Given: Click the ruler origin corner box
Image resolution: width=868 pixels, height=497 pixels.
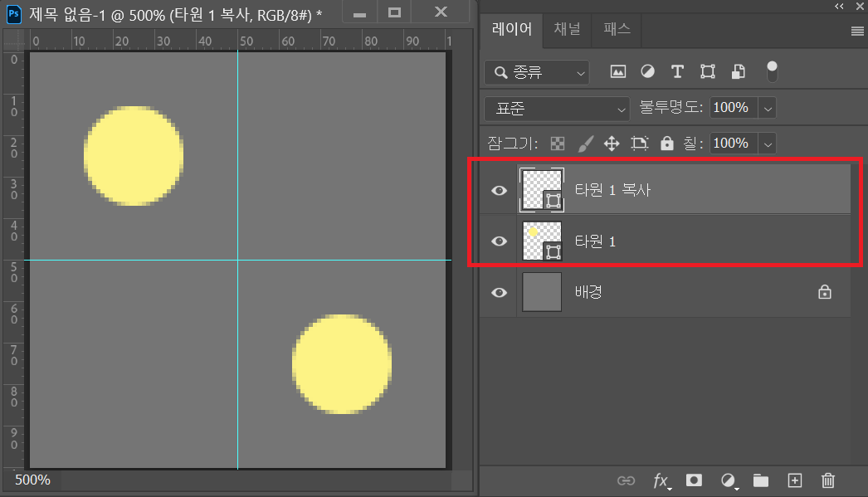Looking at the screenshot, I should click(14, 40).
